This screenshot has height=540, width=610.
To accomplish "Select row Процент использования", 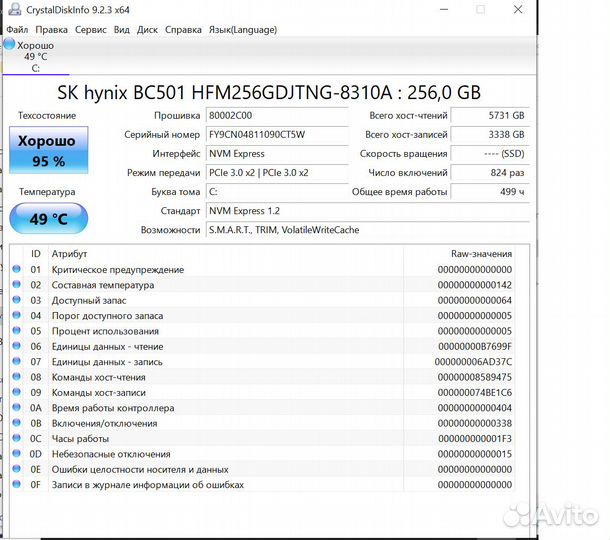I will click(263, 331).
